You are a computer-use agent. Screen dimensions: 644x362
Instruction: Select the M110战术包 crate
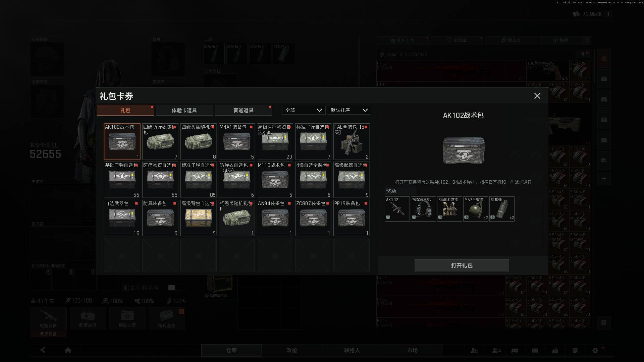[x=275, y=180]
